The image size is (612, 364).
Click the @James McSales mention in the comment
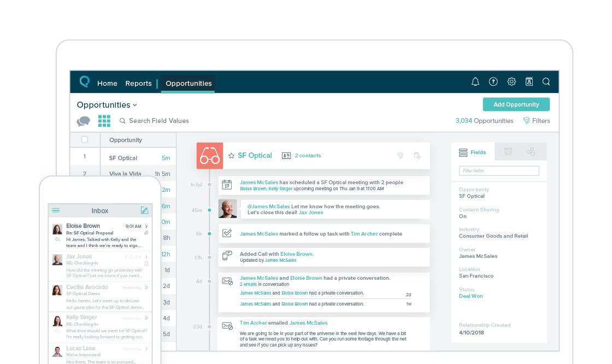(268, 206)
